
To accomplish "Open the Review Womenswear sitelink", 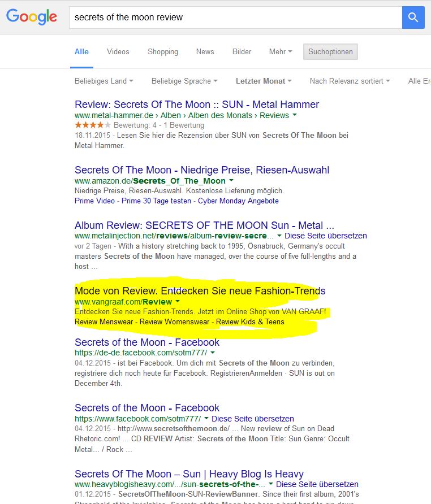I will (x=174, y=321).
